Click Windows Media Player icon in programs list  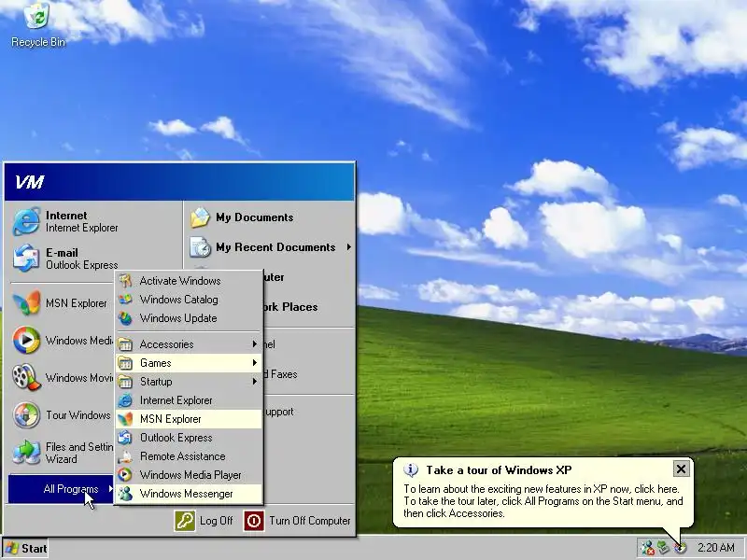(x=125, y=475)
